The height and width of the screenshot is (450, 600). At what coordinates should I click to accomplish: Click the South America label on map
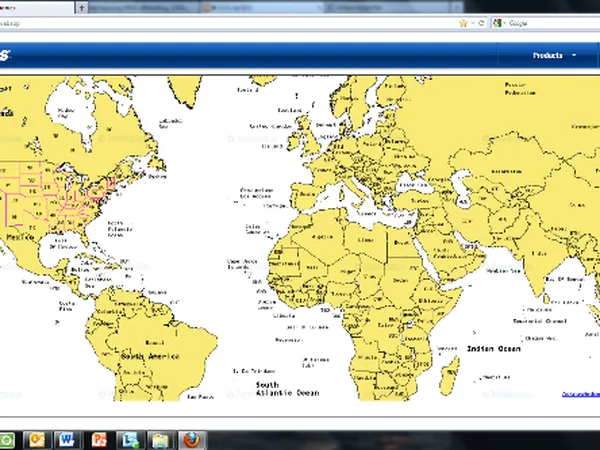[150, 356]
